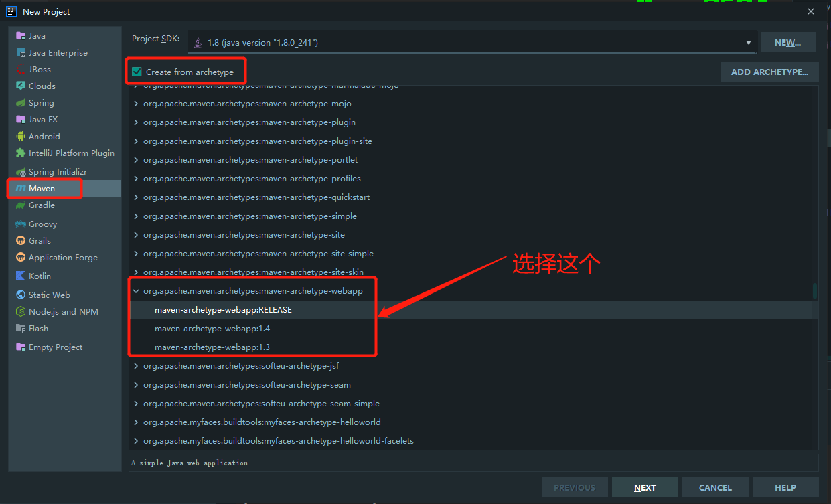Expand the myfaces-archetype-helloworld node

(x=136, y=422)
